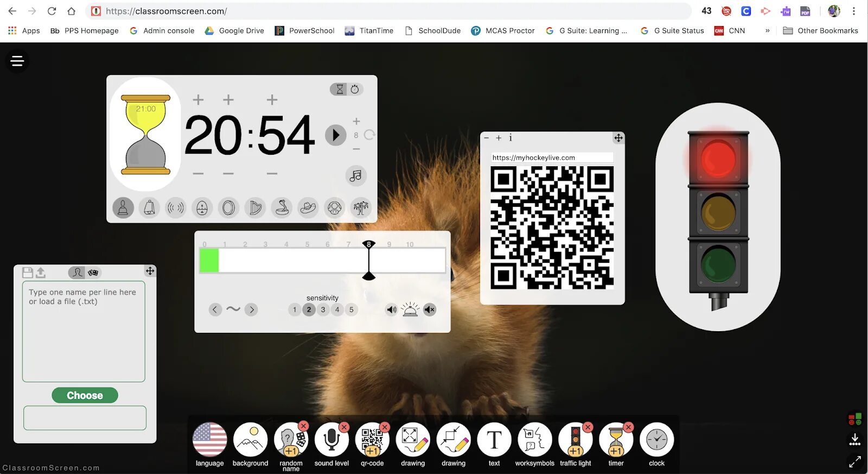868x474 pixels.
Task: Select the harp timer sound
Action: click(x=255, y=207)
